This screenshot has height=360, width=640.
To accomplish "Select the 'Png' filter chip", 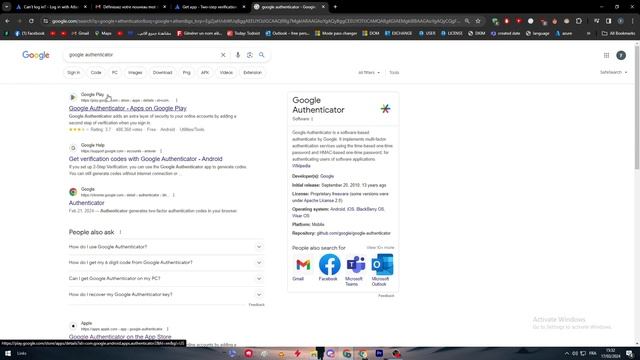I will [x=187, y=73].
